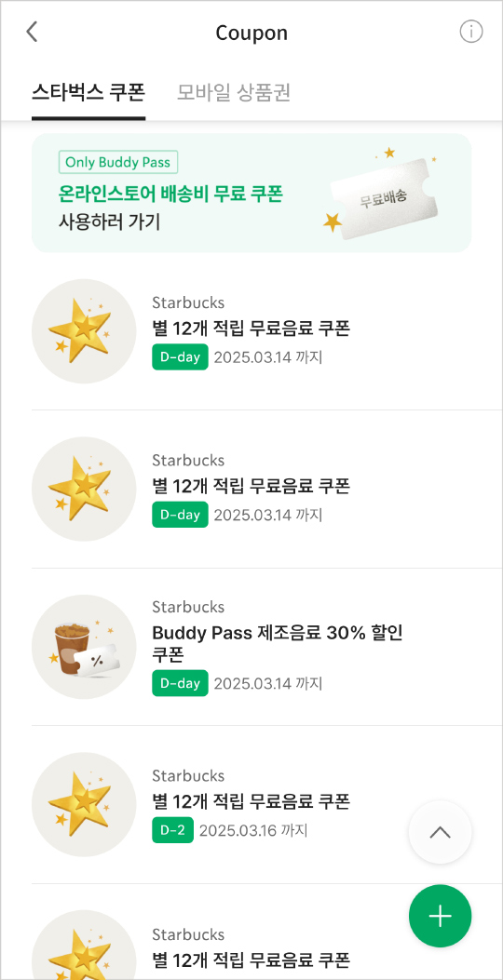Tap the 2025.03.16 까지 expiry date

(253, 830)
